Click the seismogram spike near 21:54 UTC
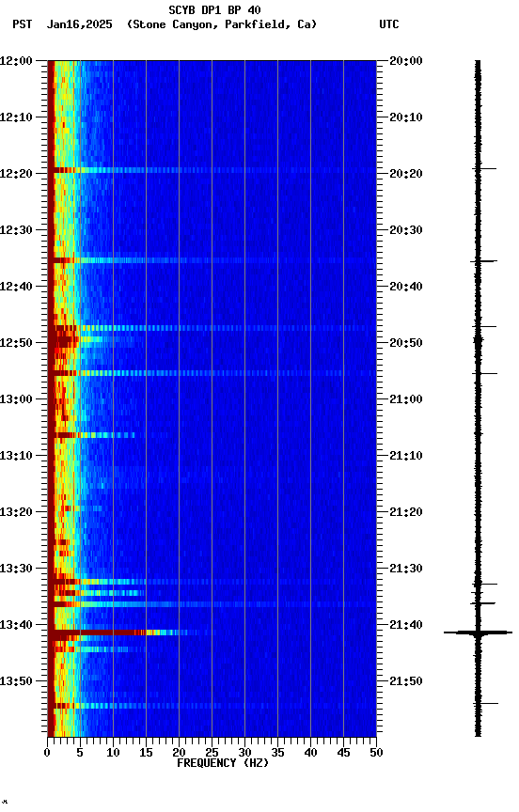Screen dimensions: 519x812 coord(486,703)
